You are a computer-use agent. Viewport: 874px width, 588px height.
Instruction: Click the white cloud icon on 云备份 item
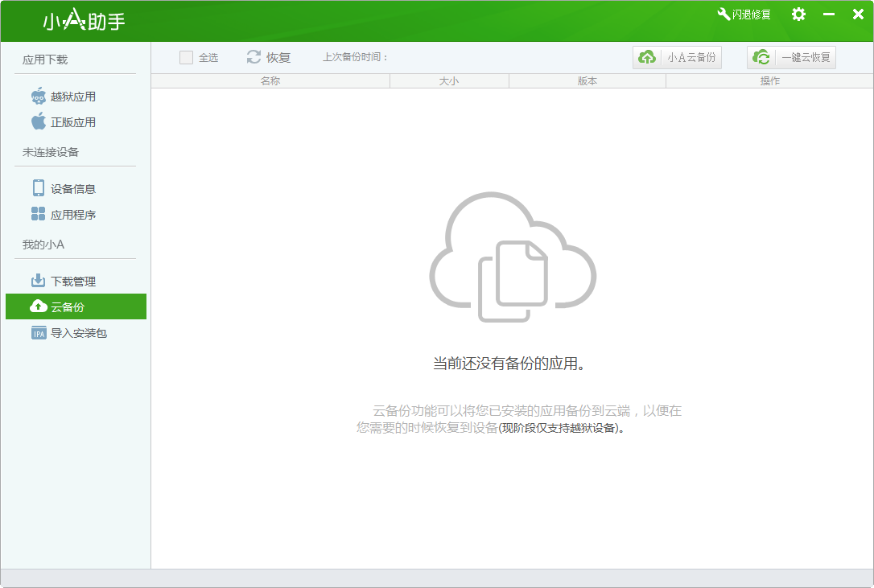coord(39,306)
